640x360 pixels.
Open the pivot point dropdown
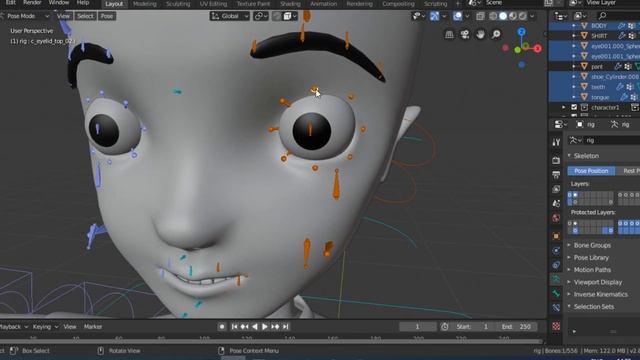(260, 16)
